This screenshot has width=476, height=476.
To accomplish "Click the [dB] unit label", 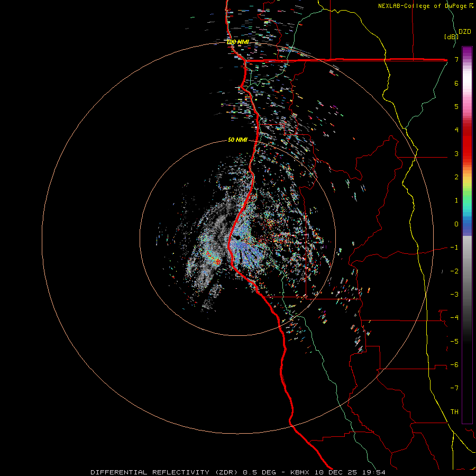I will pos(451,36).
